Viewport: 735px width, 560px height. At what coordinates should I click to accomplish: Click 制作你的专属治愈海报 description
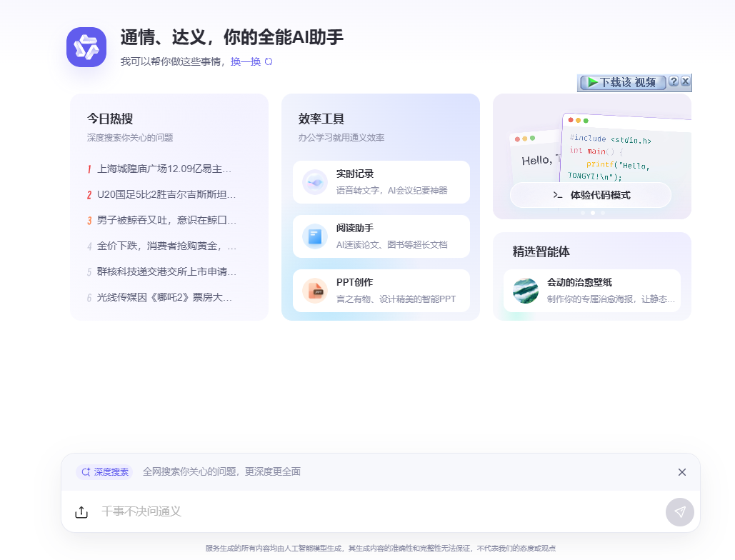coord(611,299)
